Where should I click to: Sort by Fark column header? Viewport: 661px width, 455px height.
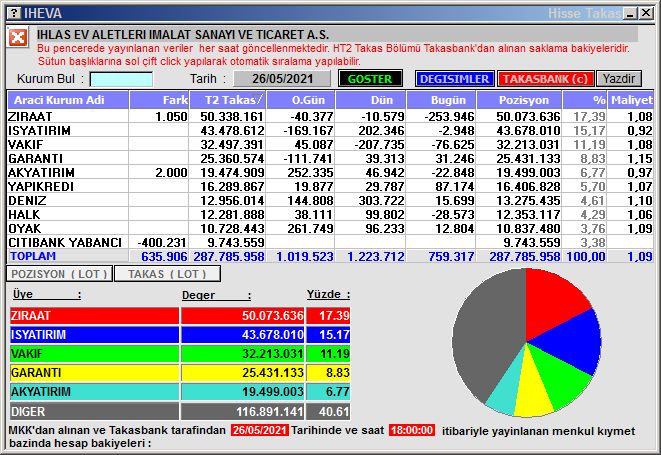point(159,100)
